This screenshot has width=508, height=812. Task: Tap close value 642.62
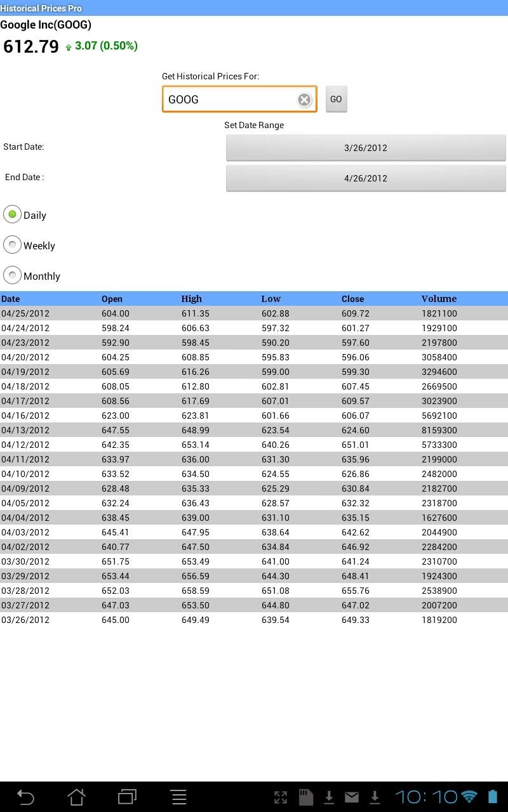pos(356,532)
